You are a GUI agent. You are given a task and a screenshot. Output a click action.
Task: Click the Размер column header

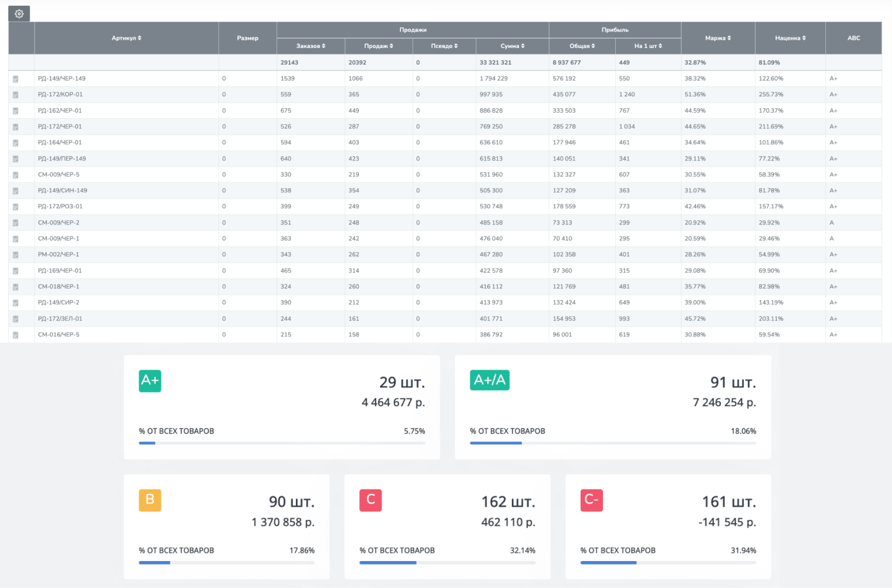tap(247, 38)
